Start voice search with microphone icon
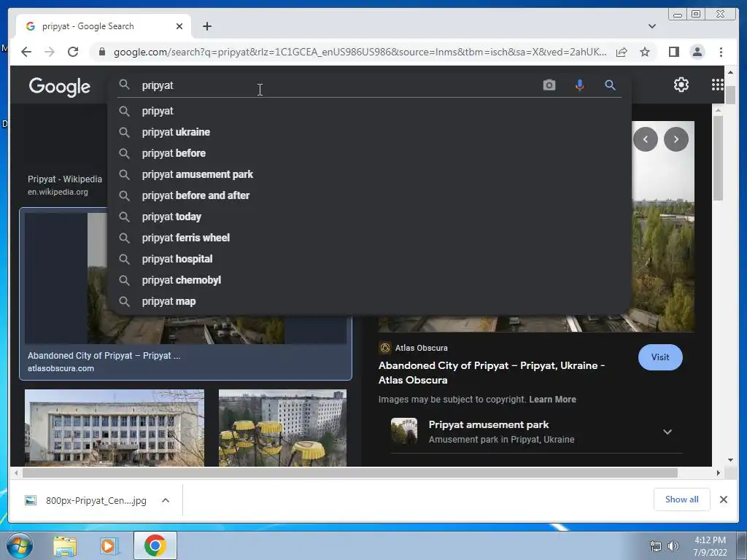 tap(579, 85)
